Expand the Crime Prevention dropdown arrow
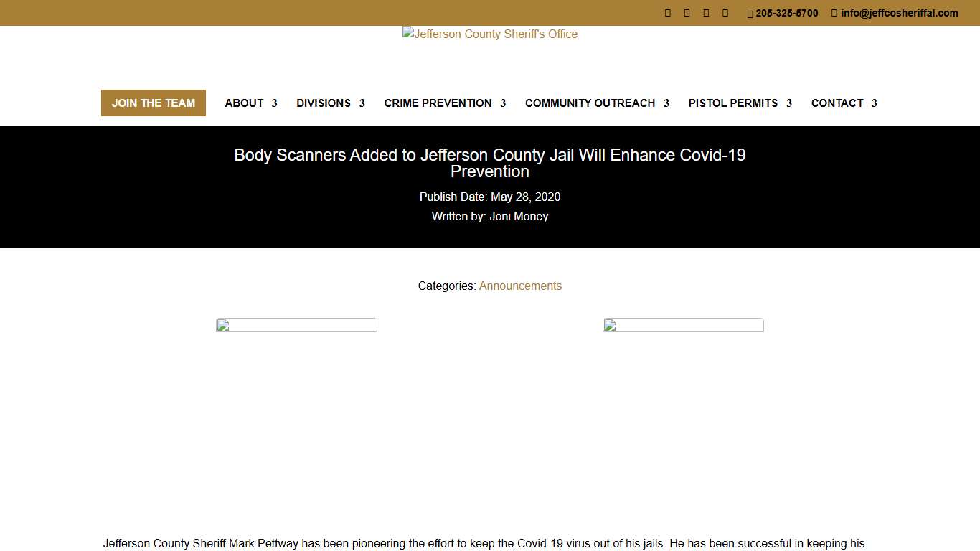 pos(503,103)
